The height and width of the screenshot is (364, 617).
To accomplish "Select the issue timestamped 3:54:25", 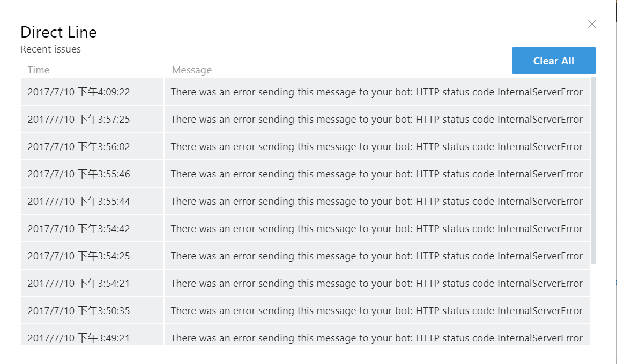I will [79, 256].
